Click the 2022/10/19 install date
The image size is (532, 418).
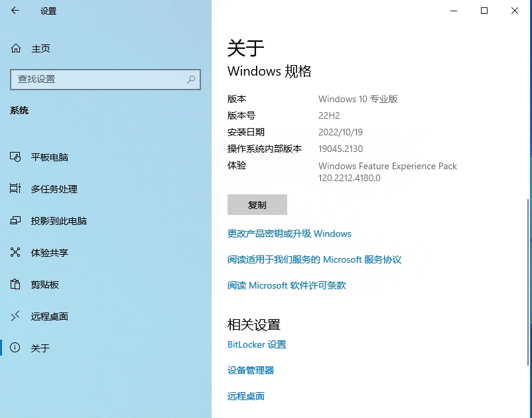coord(340,132)
